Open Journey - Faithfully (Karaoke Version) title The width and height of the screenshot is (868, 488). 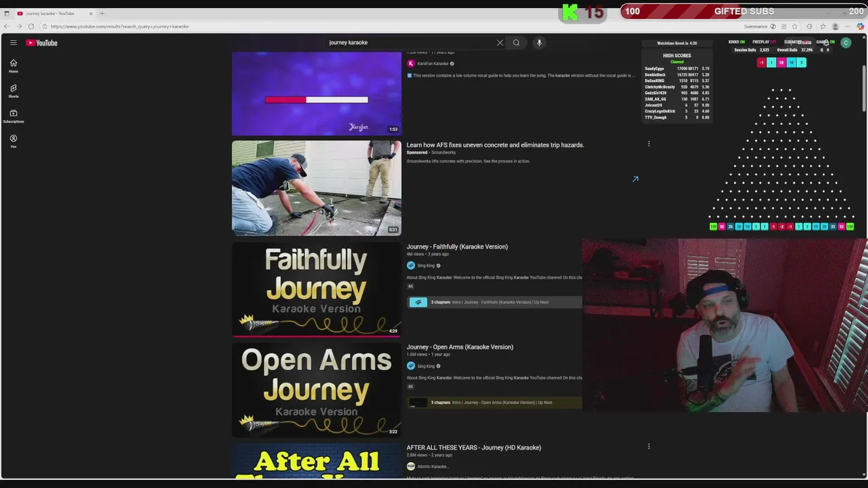coord(457,247)
